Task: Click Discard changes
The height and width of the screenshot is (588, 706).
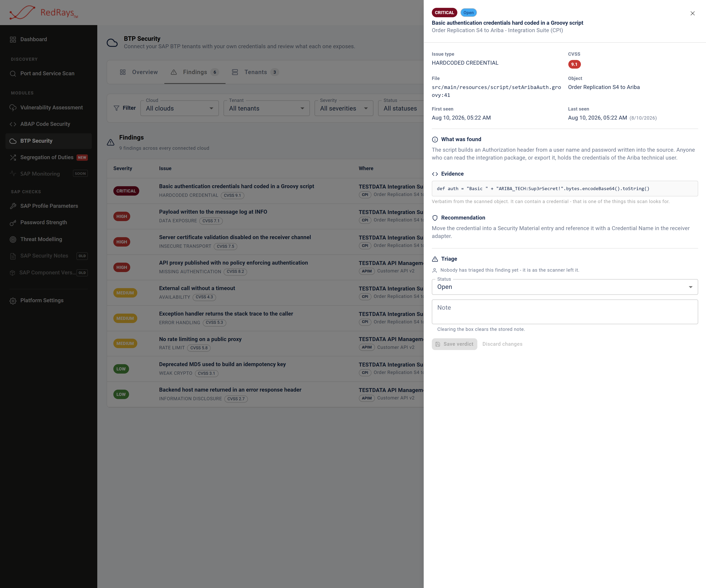Action: [502, 344]
